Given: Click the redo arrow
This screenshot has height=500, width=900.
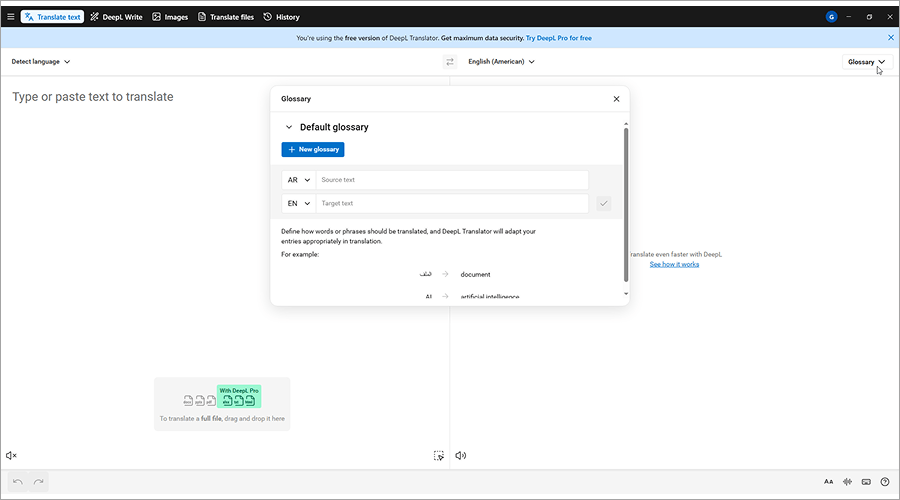Looking at the screenshot, I should tap(38, 482).
